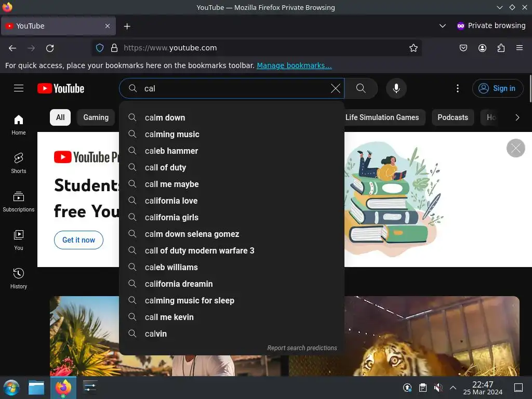This screenshot has height=399, width=532.
Task: Bookmark this page with the star
Action: (413, 48)
